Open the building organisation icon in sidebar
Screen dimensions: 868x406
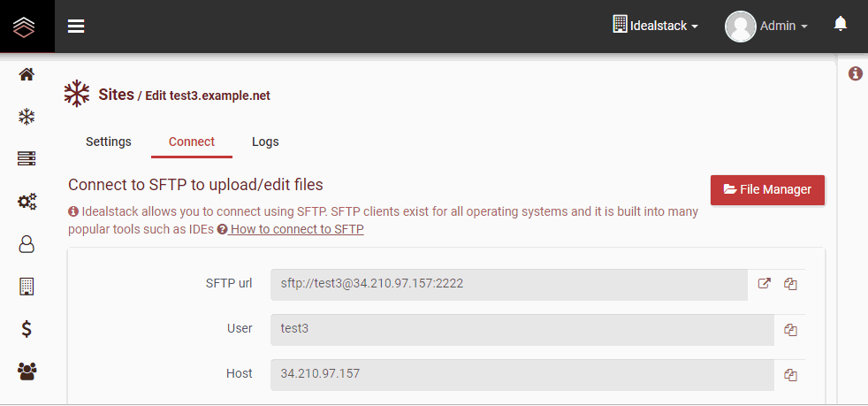[x=27, y=287]
